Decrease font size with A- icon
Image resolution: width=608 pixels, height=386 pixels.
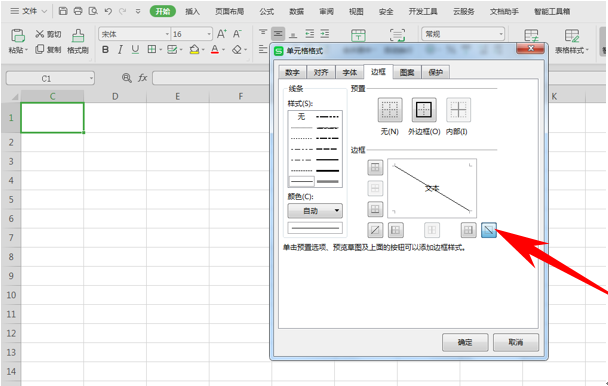click(237, 34)
